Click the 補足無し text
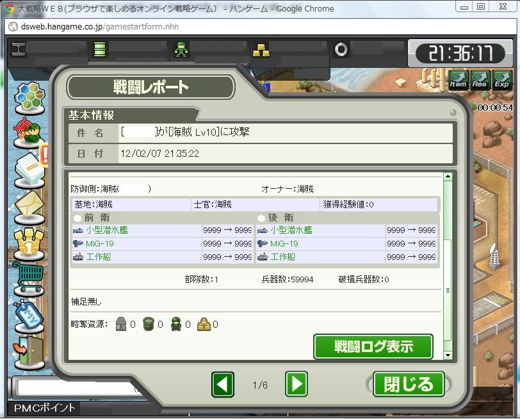This screenshot has height=420, width=520. pyautogui.click(x=86, y=302)
